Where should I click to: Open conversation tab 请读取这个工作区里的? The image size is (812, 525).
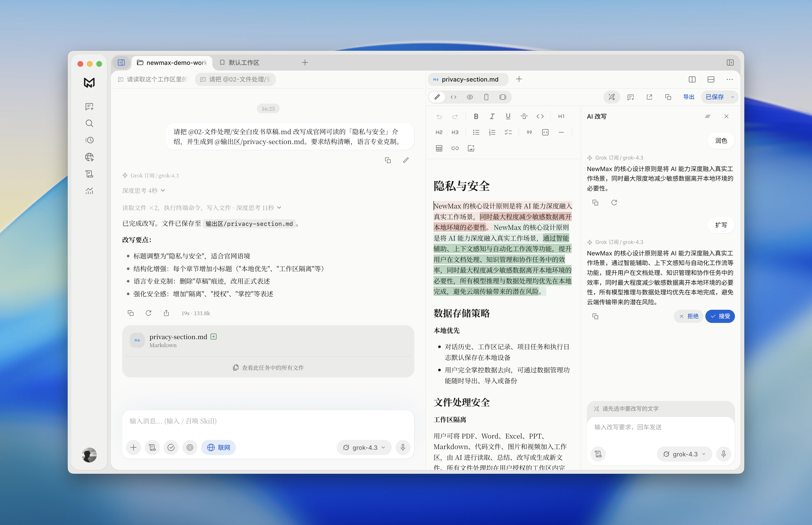tap(153, 79)
